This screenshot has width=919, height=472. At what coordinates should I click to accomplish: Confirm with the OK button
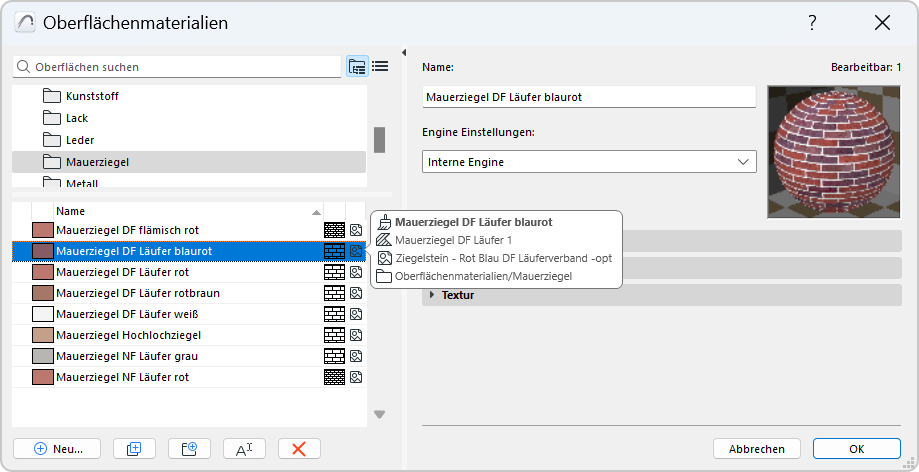(856, 449)
